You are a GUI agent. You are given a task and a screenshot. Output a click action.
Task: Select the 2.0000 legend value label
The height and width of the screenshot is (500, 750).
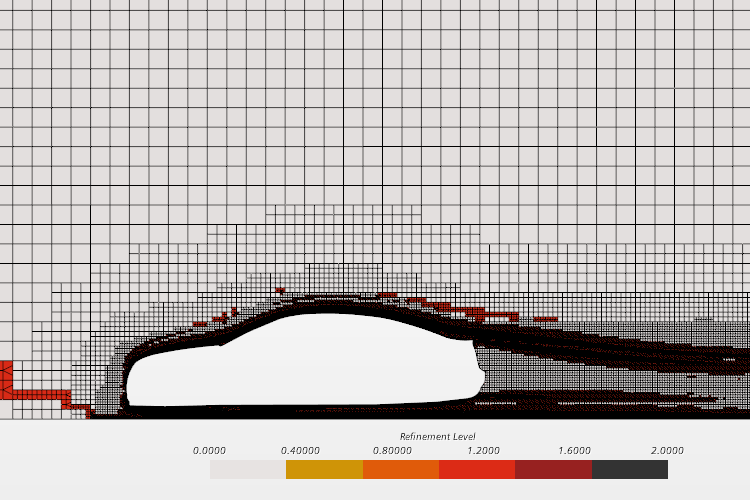coord(667,451)
